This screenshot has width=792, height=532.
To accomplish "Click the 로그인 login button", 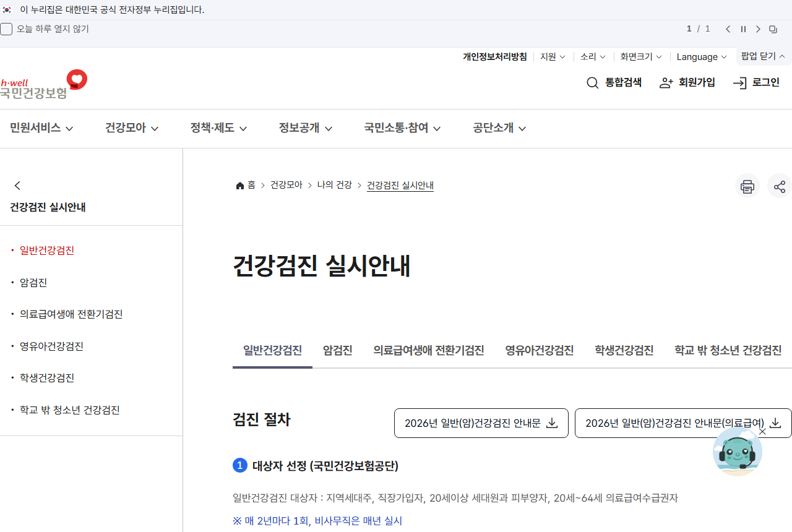I will (756, 83).
